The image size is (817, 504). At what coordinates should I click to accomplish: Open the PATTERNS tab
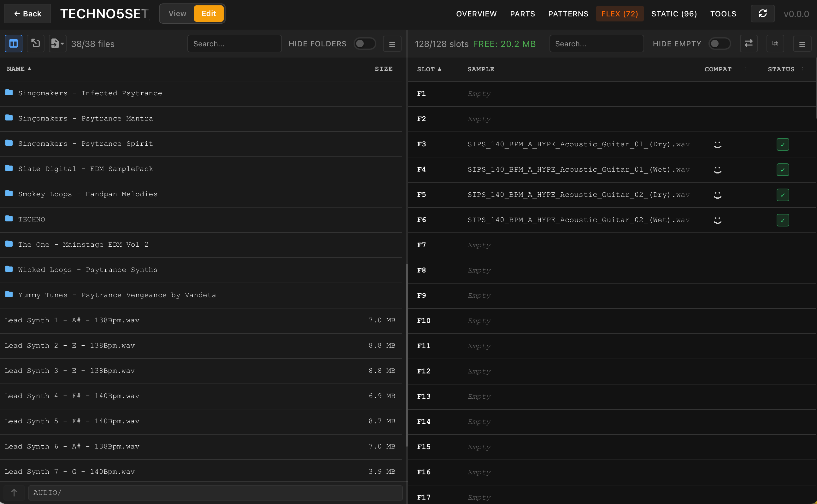click(x=568, y=14)
